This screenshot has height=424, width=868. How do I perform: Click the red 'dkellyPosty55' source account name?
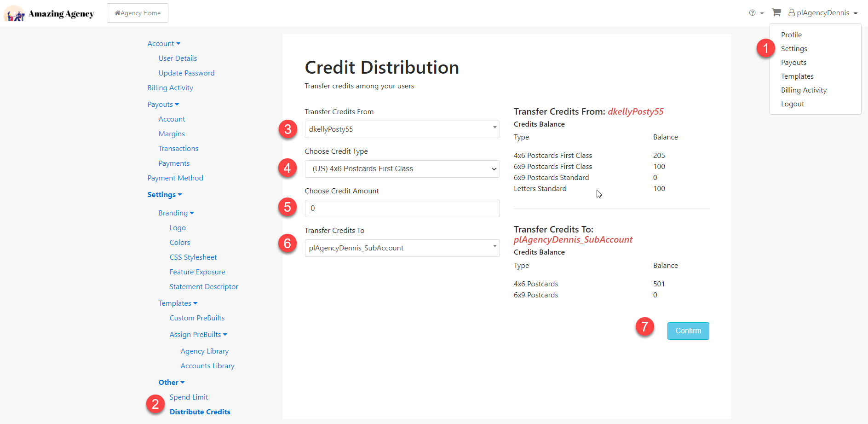click(635, 112)
